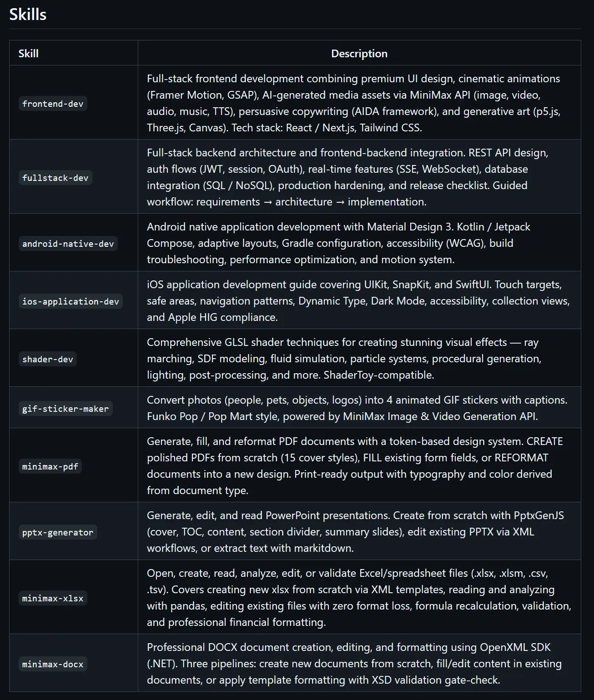This screenshot has width=594, height=700.
Task: Click the GLSL shader techniques description text
Action: [x=344, y=359]
